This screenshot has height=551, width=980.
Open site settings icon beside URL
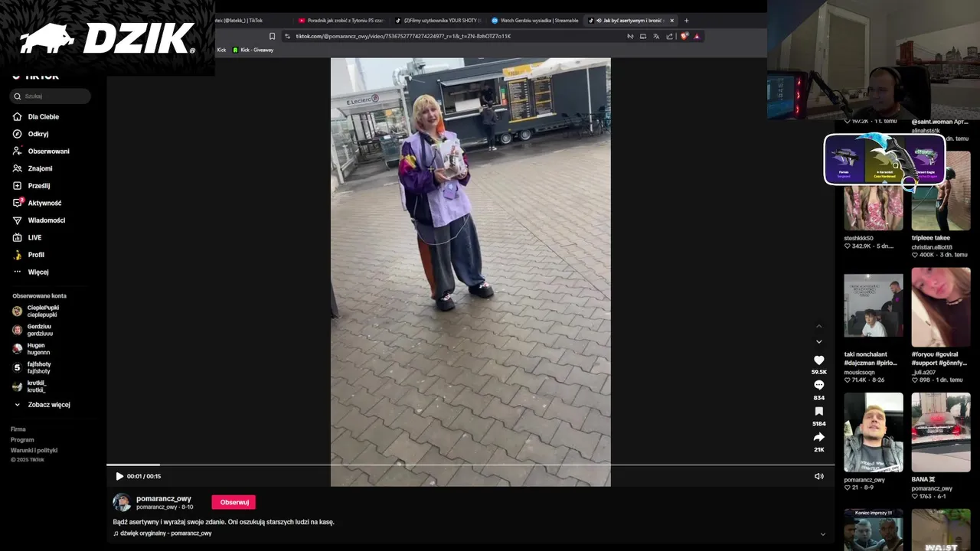tap(287, 36)
